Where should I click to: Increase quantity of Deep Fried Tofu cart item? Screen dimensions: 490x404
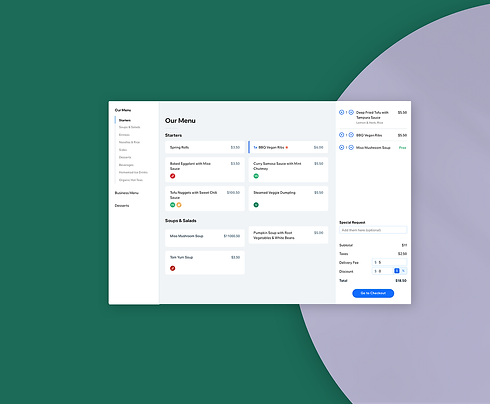pyautogui.click(x=341, y=112)
